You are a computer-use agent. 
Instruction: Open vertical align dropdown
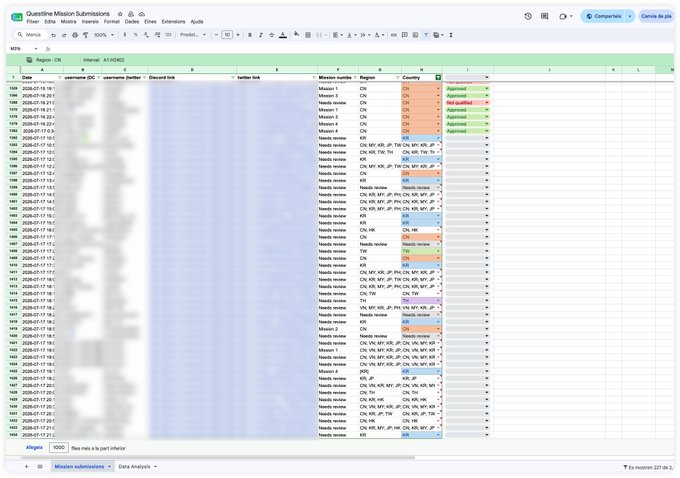[x=351, y=35]
